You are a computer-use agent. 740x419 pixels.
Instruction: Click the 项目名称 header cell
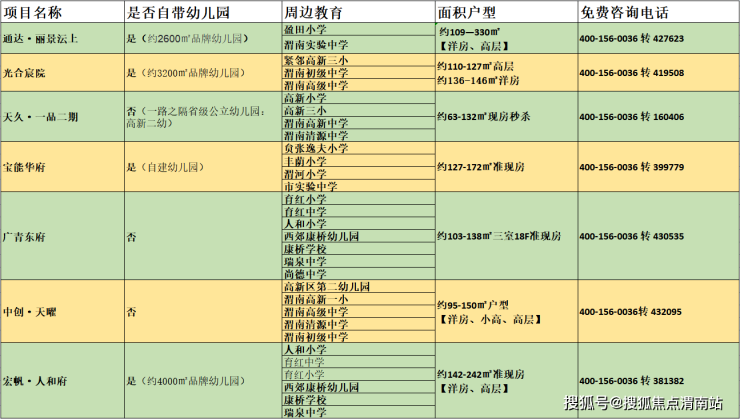pos(63,12)
